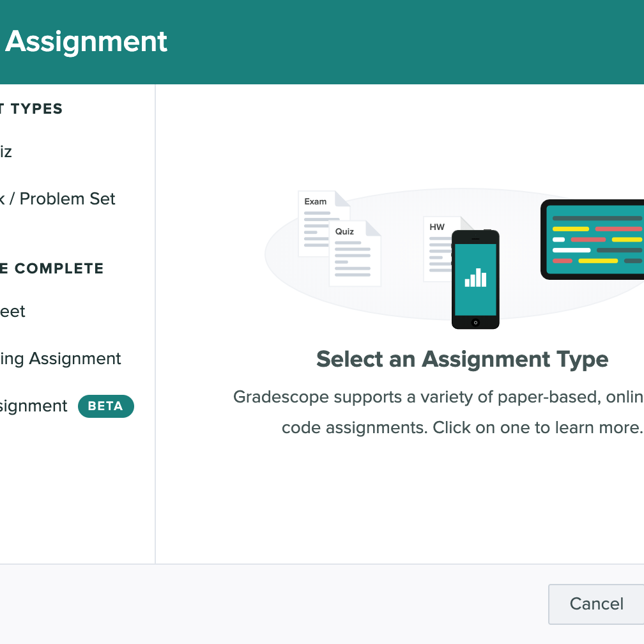The height and width of the screenshot is (644, 644).
Task: Click the Assignment dialog title
Action: [x=86, y=42]
